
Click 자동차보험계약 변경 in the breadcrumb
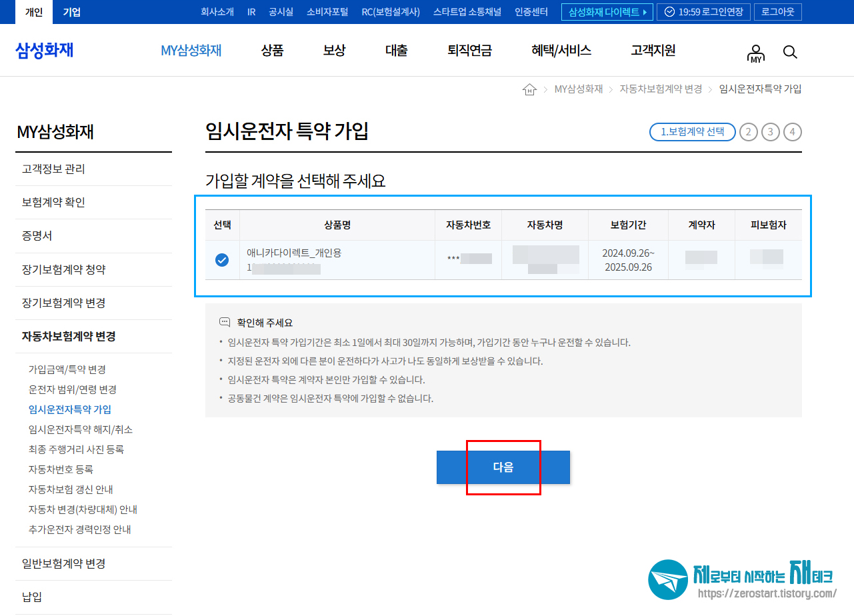pyautogui.click(x=661, y=89)
